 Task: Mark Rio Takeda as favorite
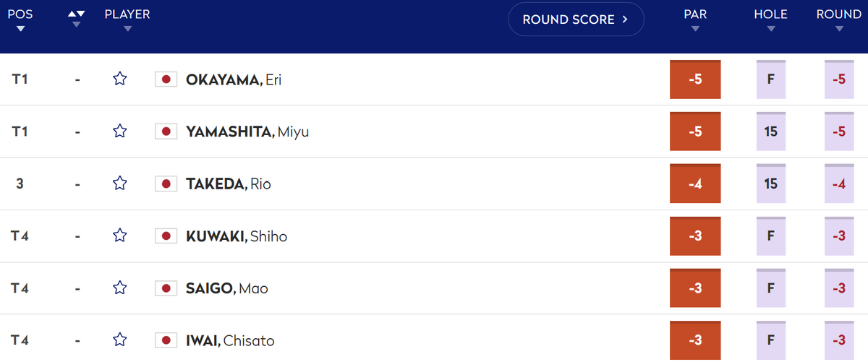click(x=120, y=184)
